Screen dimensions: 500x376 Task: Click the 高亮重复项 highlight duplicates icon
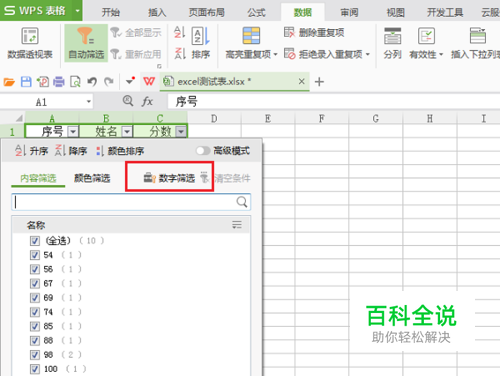click(251, 36)
